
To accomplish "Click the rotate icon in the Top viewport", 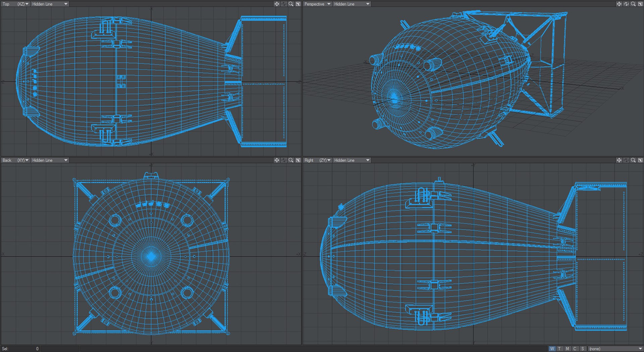I will tap(284, 4).
